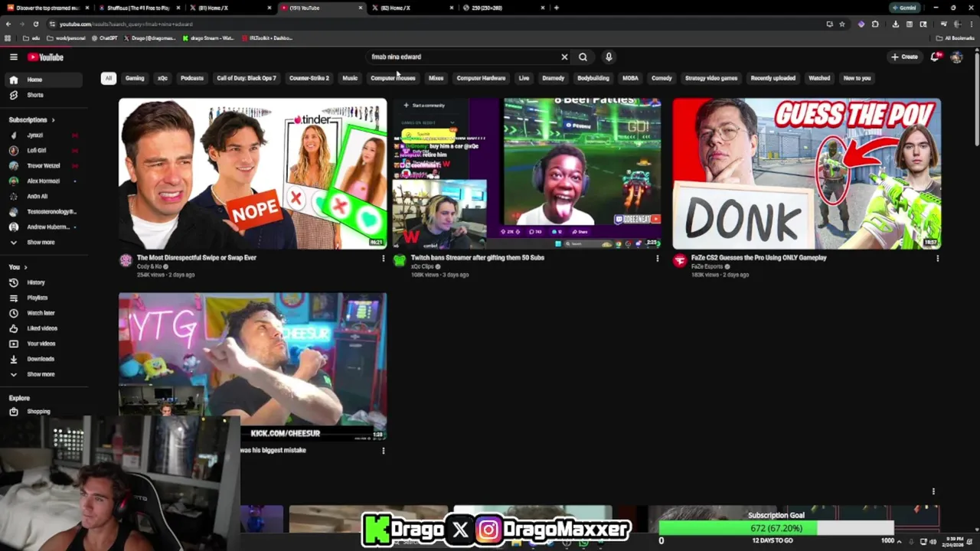Select the Computer Hardware filter chip
Viewport: 980px width, 551px height.
tap(481, 78)
